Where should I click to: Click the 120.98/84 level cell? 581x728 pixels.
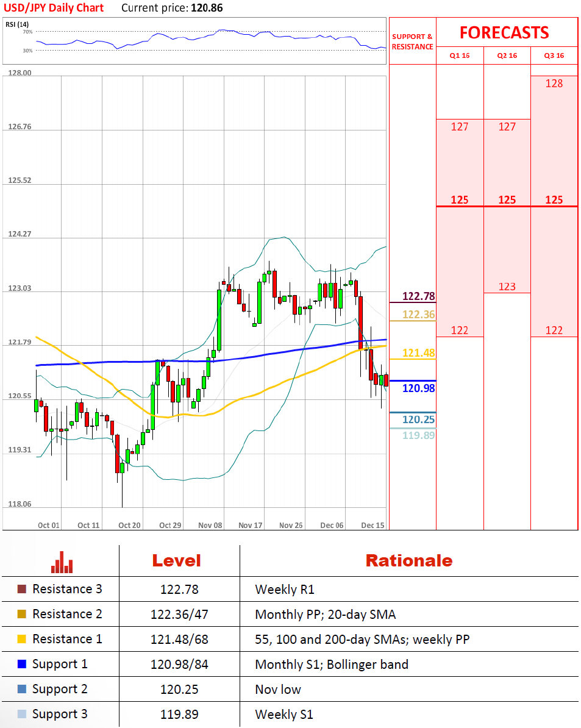[x=179, y=665]
